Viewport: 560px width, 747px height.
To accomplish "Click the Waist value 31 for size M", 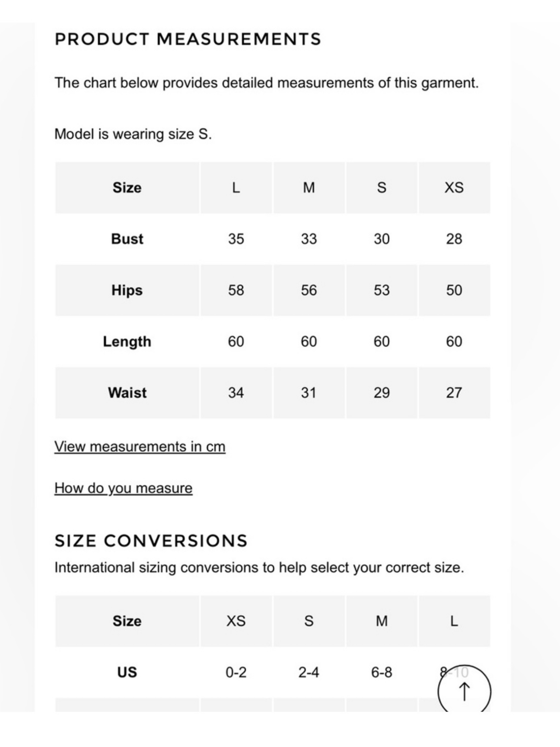I will coord(309,393).
